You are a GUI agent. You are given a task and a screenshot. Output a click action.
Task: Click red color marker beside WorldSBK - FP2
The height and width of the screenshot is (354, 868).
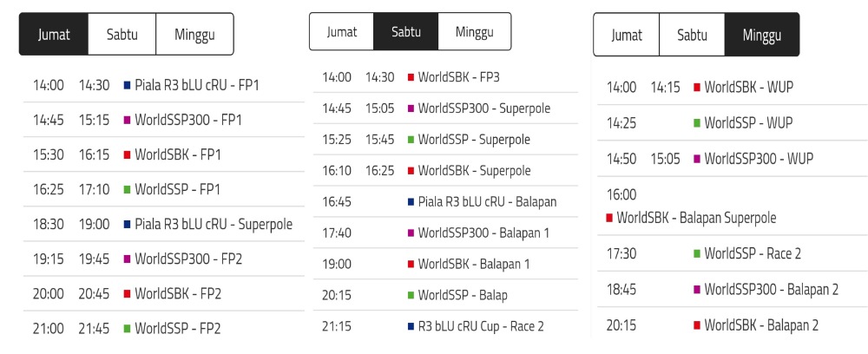click(x=127, y=293)
